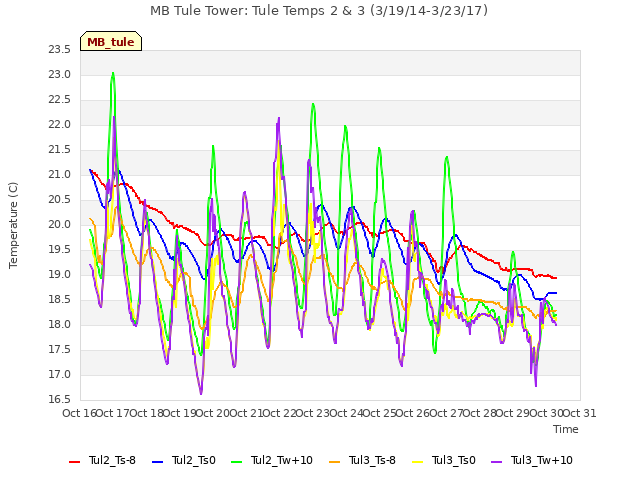
Task: Click the 20.5 y-axis tick label
Action: click(x=60, y=200)
